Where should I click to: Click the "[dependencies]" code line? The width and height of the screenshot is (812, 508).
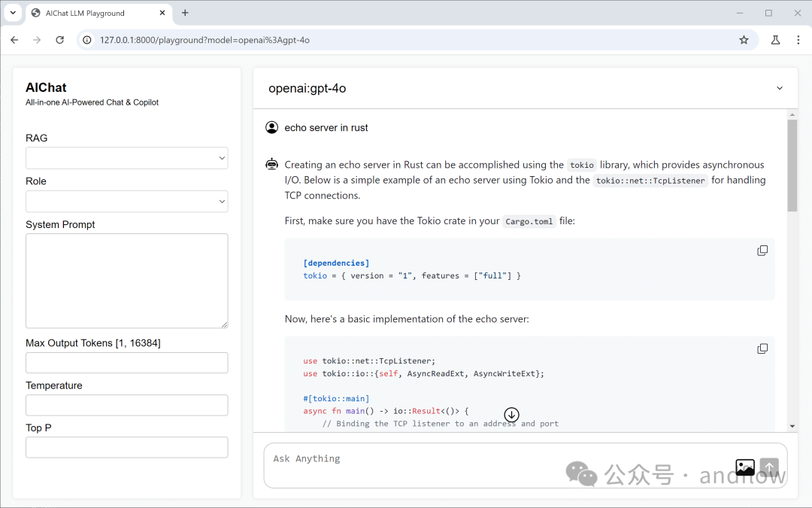click(336, 263)
